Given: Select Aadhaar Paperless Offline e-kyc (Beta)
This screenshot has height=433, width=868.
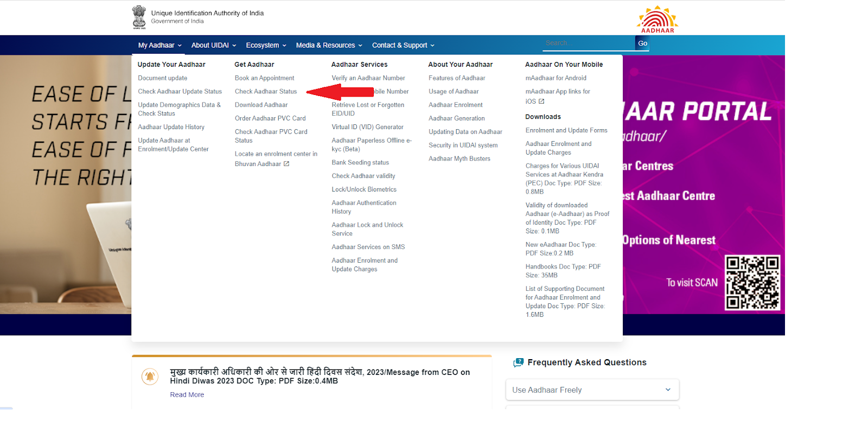Looking at the screenshot, I should point(372,144).
